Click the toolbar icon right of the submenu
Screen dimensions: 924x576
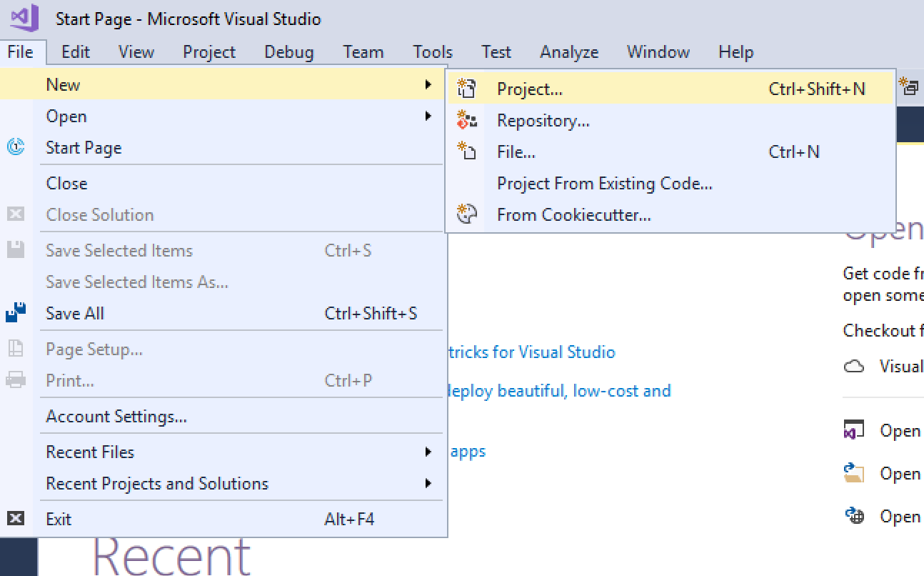tap(910, 87)
